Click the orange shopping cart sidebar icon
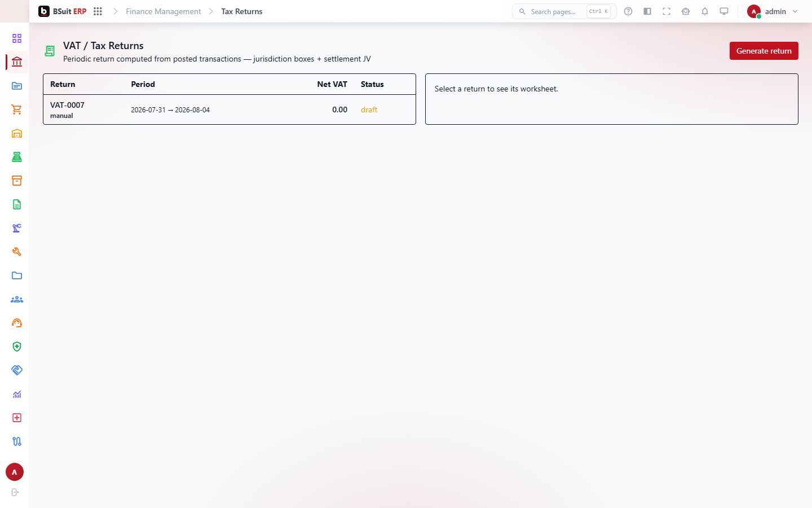The width and height of the screenshot is (812, 508). [17, 110]
